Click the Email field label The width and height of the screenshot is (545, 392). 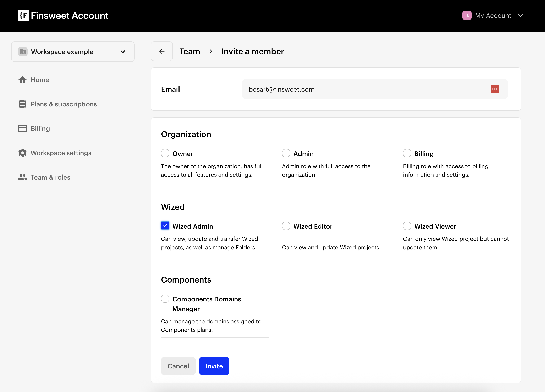pos(170,89)
